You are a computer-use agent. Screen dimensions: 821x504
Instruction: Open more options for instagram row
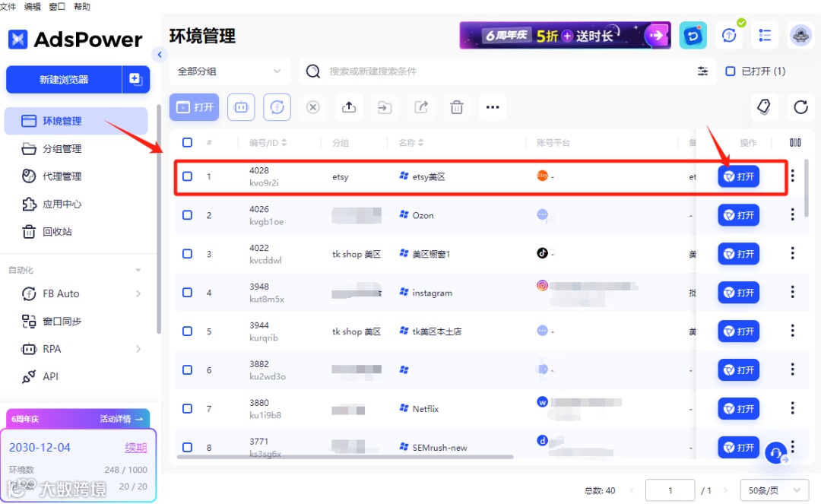tap(792, 291)
